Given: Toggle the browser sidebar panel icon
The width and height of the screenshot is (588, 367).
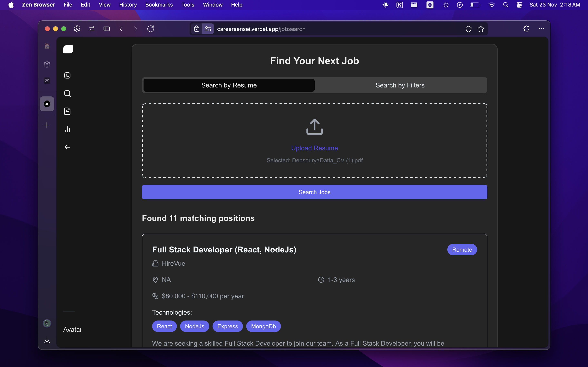Looking at the screenshot, I should pos(106,29).
